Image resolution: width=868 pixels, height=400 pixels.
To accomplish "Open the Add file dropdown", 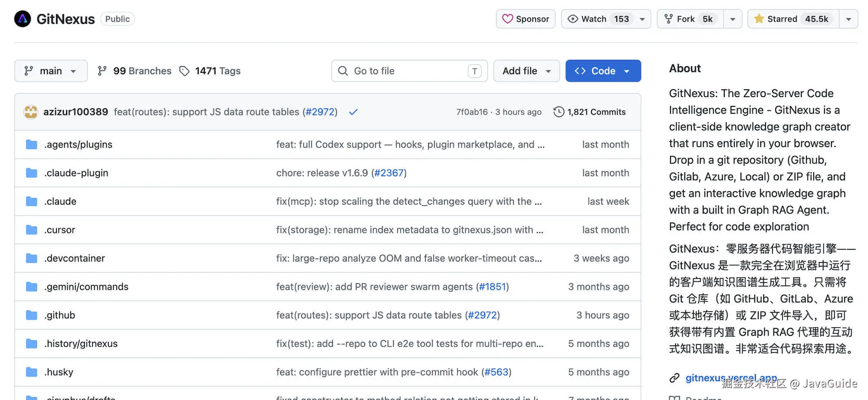I will click(526, 71).
